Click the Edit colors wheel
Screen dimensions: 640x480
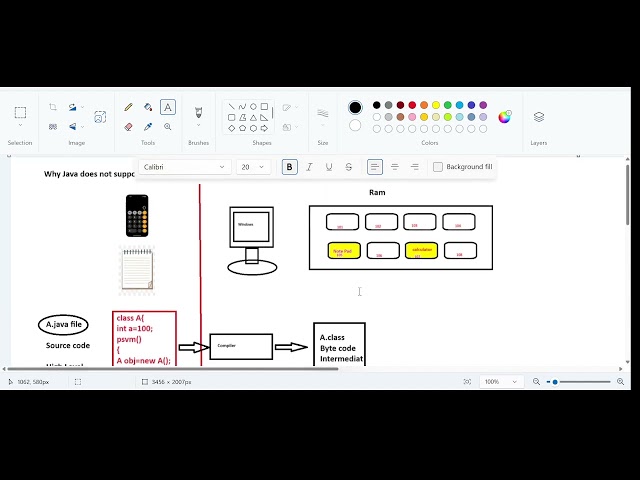505,117
